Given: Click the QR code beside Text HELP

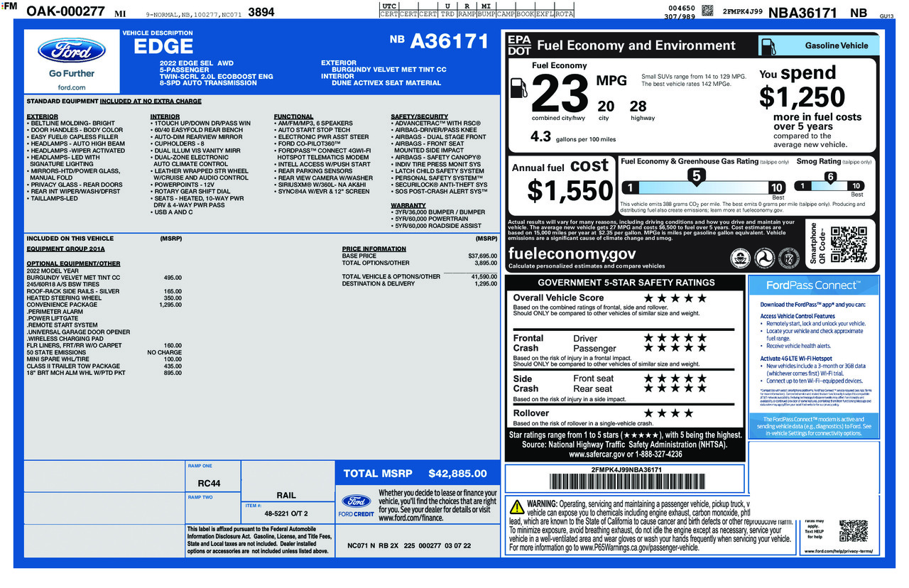Looking at the screenshot, I should pos(854,532).
